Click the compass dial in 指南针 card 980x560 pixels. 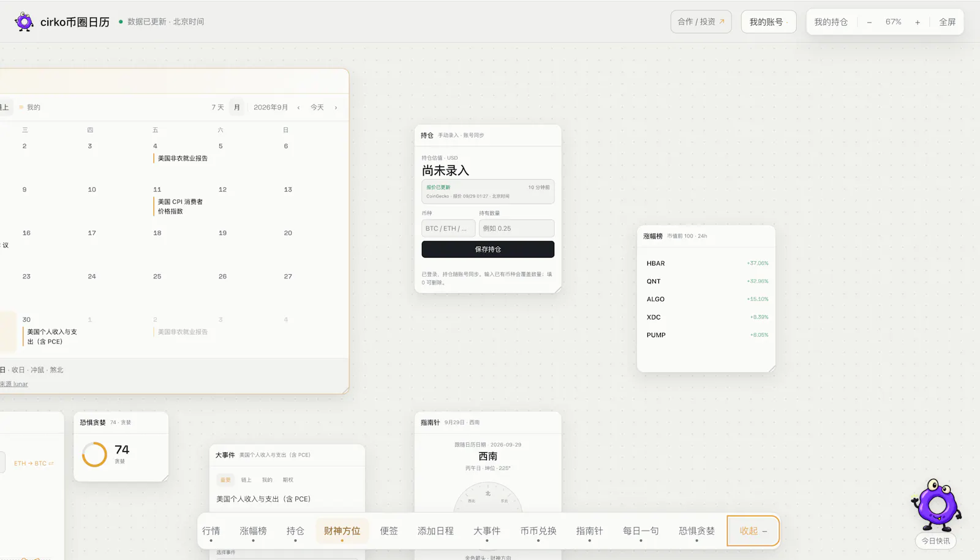pyautogui.click(x=488, y=497)
